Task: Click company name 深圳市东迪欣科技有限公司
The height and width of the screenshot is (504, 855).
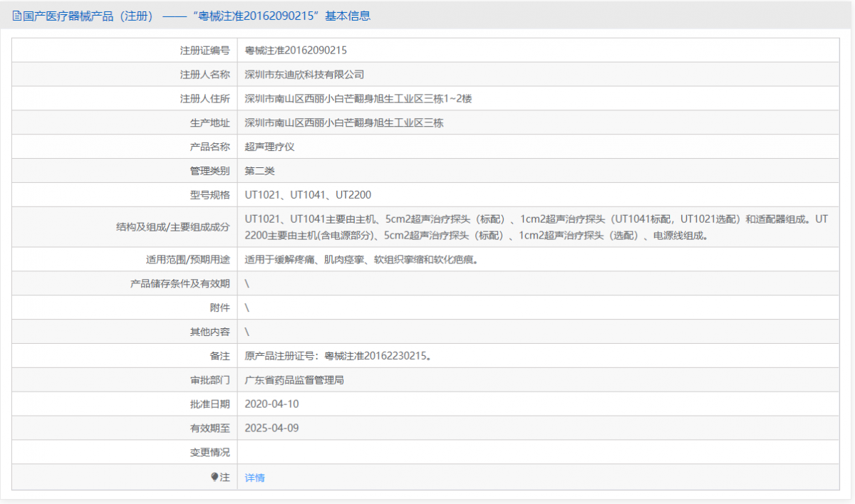Action: 304,75
